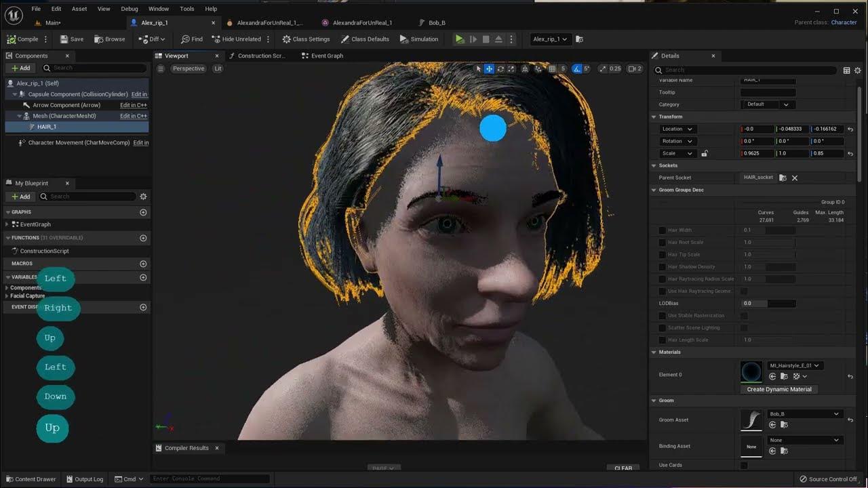The image size is (868, 488).
Task: Add new variable with plus icon
Action: click(143, 277)
